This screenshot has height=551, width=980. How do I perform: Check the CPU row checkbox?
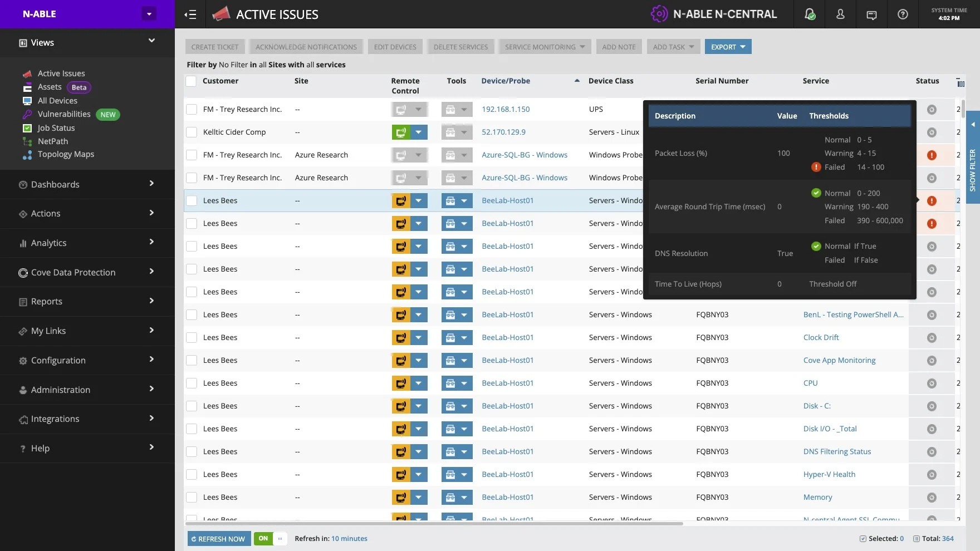[192, 383]
